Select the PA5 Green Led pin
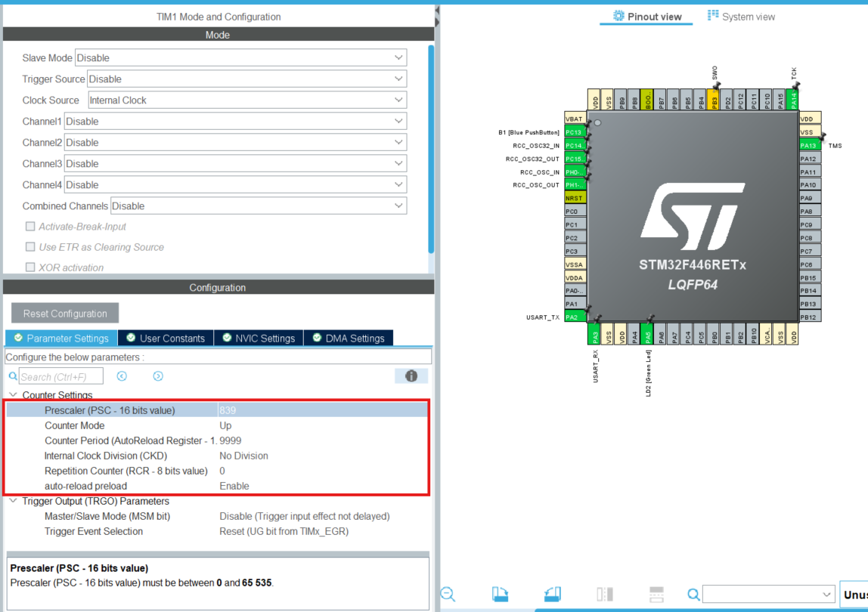This screenshot has height=612, width=868. 646,334
